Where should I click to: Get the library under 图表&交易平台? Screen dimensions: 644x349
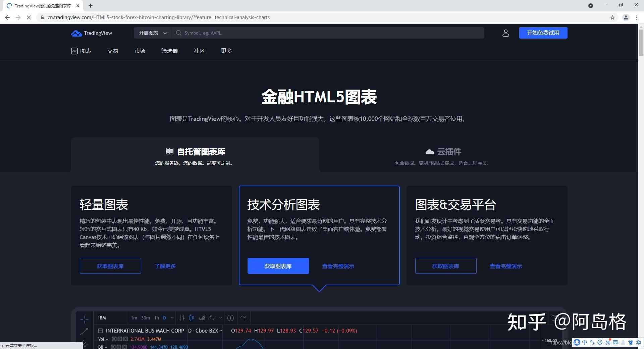(446, 266)
